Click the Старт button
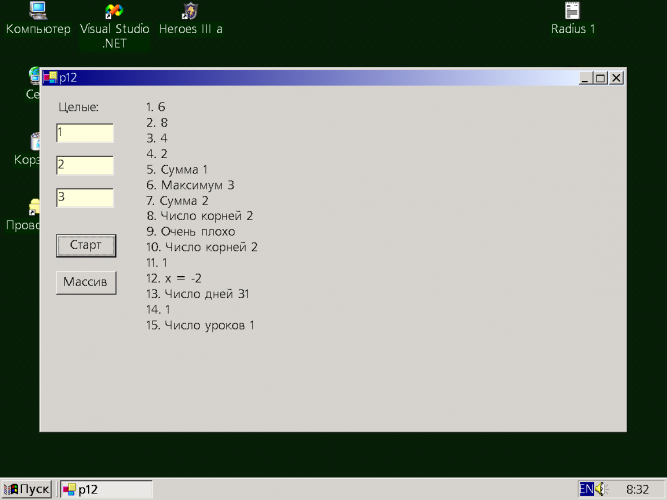Screen dimensions: 667x500 tap(86, 246)
